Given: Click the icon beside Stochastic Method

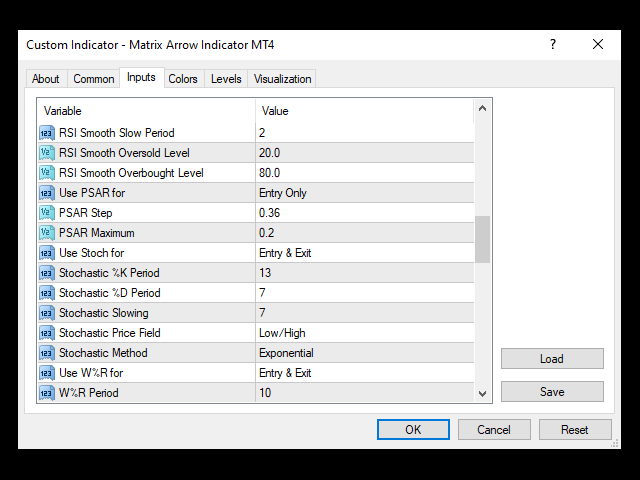Looking at the screenshot, I should 47,353.
